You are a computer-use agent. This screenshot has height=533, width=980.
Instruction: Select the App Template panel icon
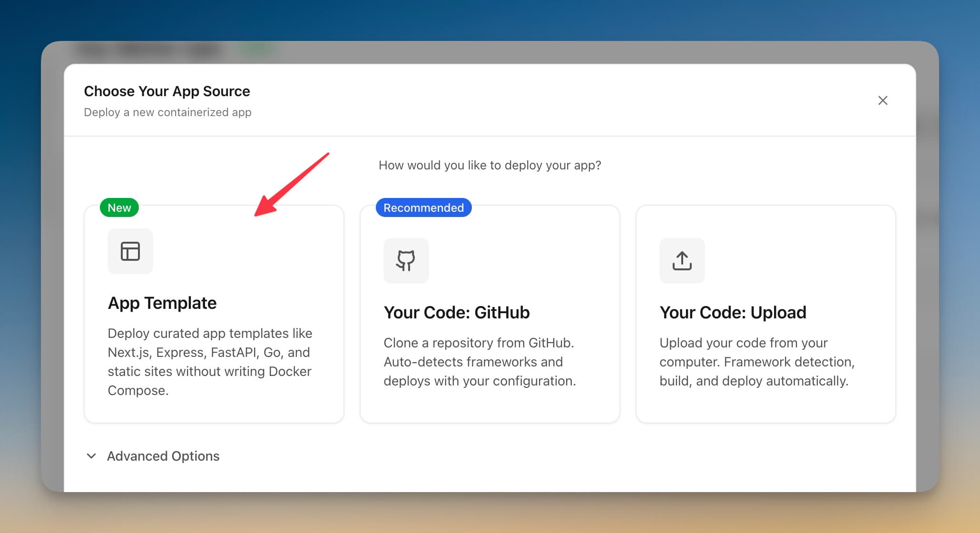(x=130, y=251)
